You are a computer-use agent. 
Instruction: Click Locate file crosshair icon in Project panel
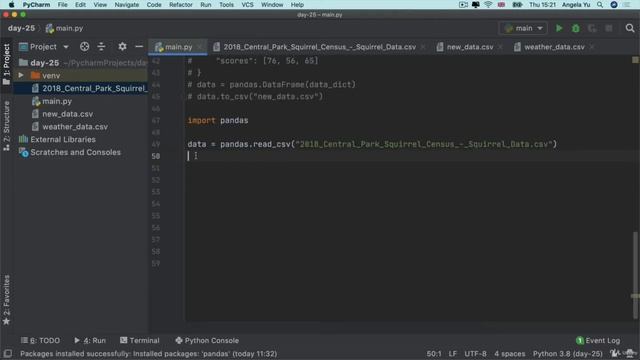click(x=84, y=47)
